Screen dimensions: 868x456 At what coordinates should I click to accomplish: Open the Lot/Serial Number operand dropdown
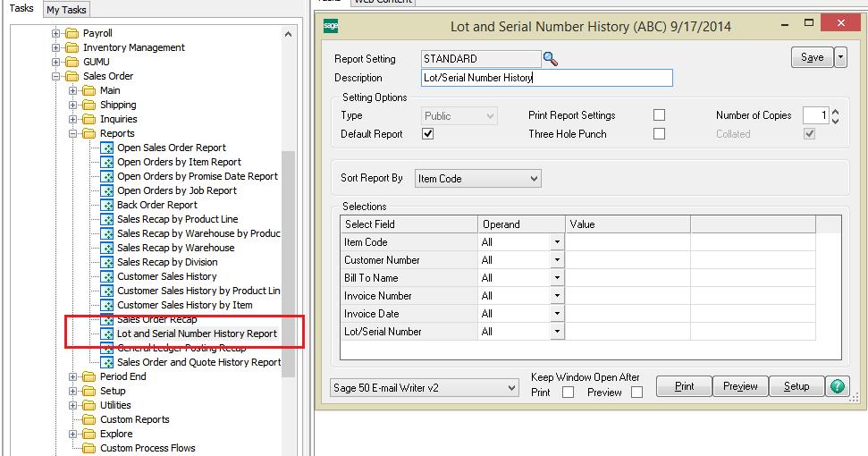(x=557, y=332)
